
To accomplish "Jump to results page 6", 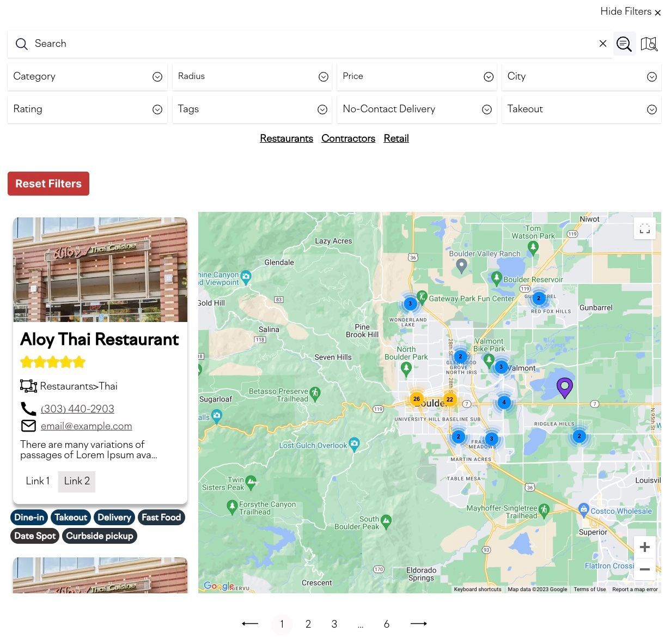I will [387, 624].
